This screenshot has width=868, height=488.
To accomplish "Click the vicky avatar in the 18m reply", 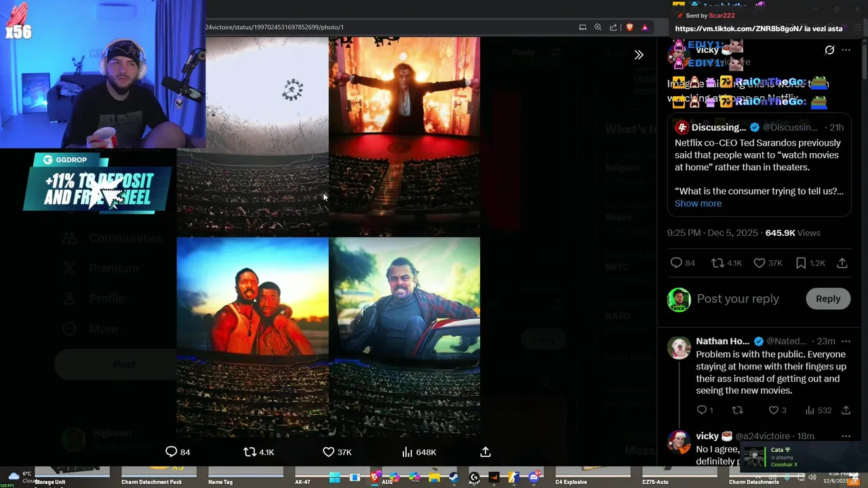I will [x=679, y=442].
